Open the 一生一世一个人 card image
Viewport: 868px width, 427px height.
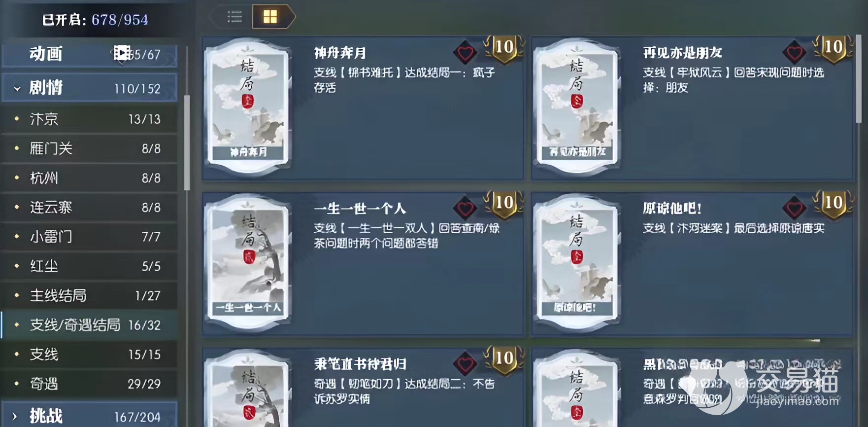tap(248, 262)
